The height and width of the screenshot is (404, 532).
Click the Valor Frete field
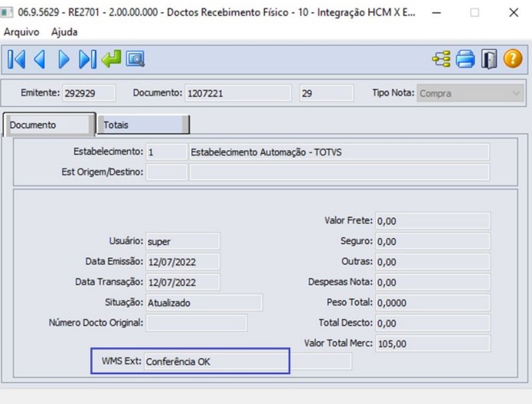tap(432, 221)
